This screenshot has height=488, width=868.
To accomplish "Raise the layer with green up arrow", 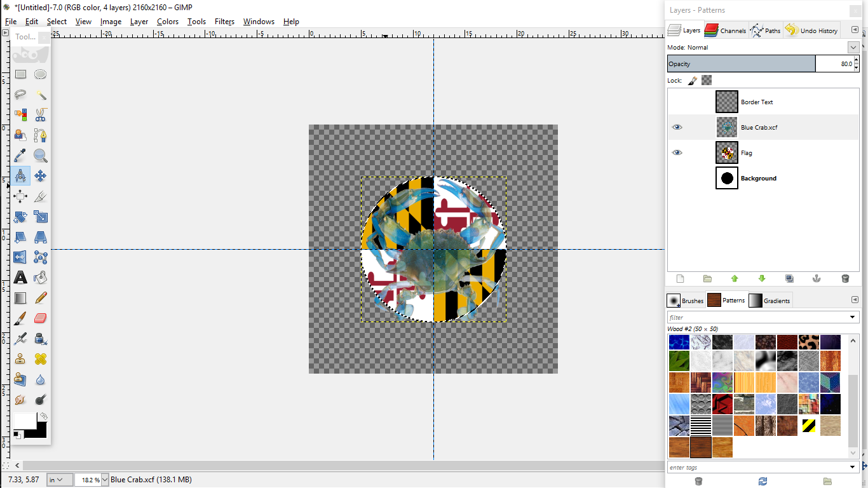I will click(735, 278).
